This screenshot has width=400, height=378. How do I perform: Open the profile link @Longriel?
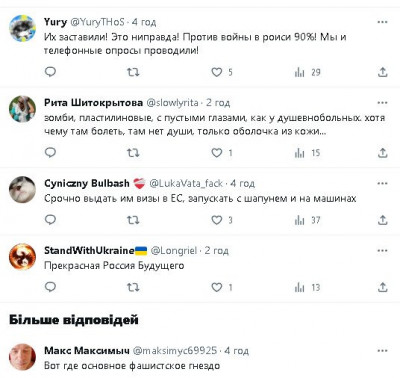click(174, 251)
